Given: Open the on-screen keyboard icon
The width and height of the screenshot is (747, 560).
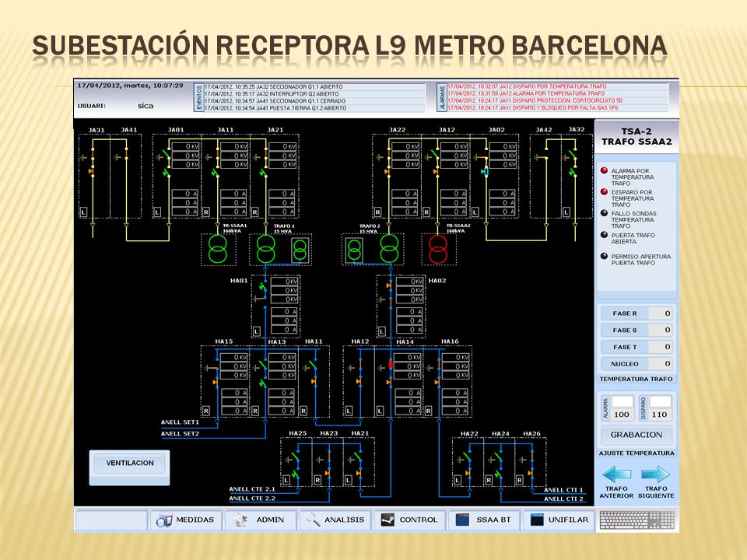Looking at the screenshot, I should coord(637,520).
